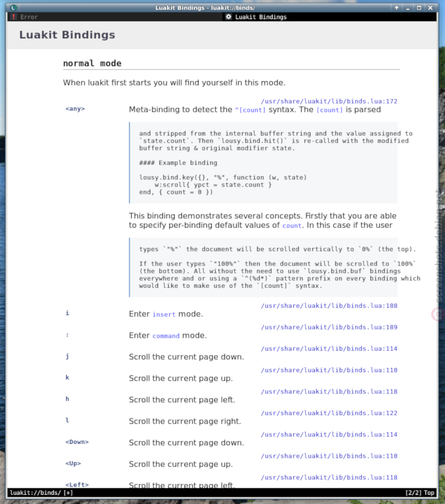
Task: Open the binds.lua:172 source link
Action: tap(329, 101)
